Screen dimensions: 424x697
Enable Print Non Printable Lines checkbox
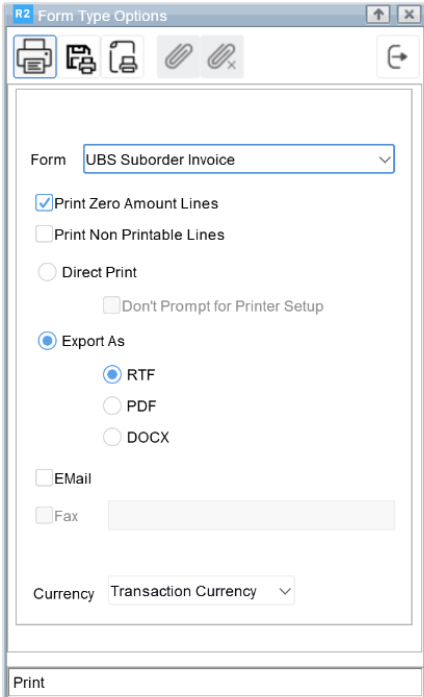click(44, 234)
